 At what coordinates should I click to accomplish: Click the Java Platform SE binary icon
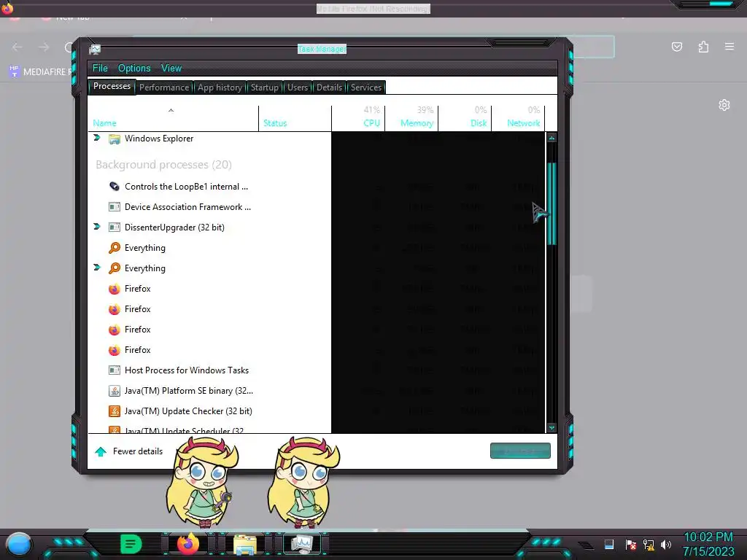tap(115, 391)
